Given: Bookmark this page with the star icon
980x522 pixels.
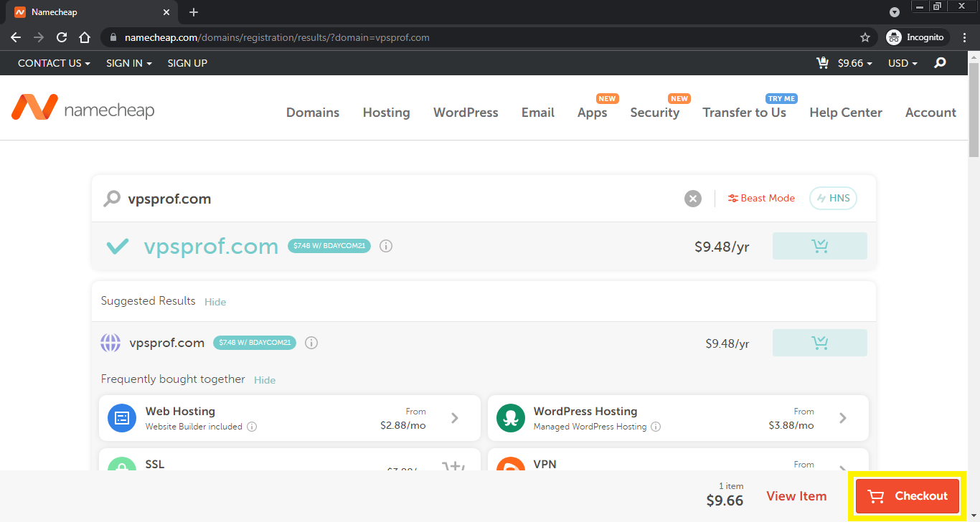Looking at the screenshot, I should [865, 37].
